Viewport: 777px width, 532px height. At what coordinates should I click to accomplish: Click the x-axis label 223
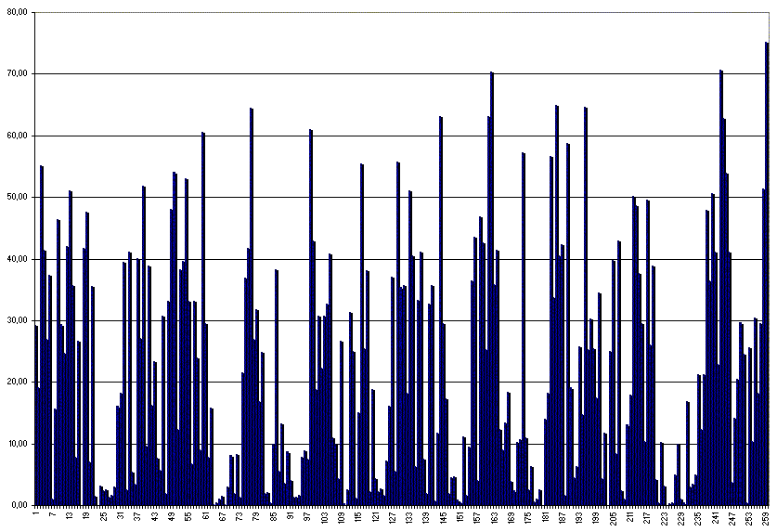pos(664,517)
